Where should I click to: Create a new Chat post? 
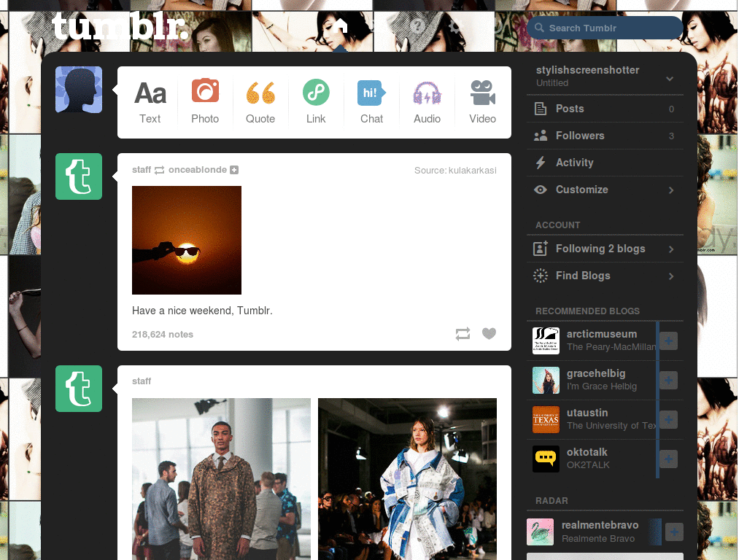click(371, 102)
